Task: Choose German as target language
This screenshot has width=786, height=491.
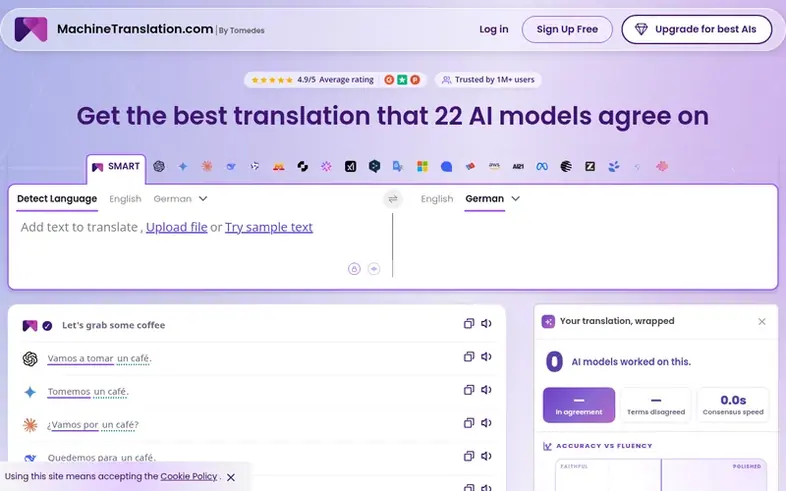Action: [x=484, y=199]
